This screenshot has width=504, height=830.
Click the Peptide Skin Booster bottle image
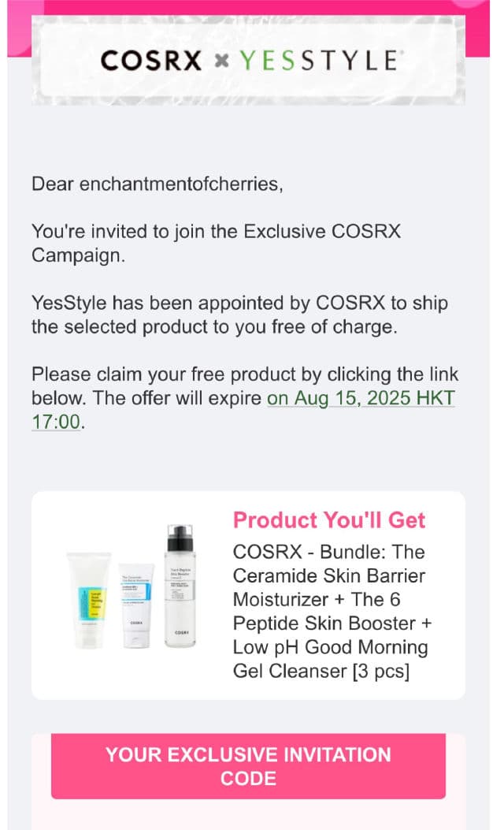point(179,586)
